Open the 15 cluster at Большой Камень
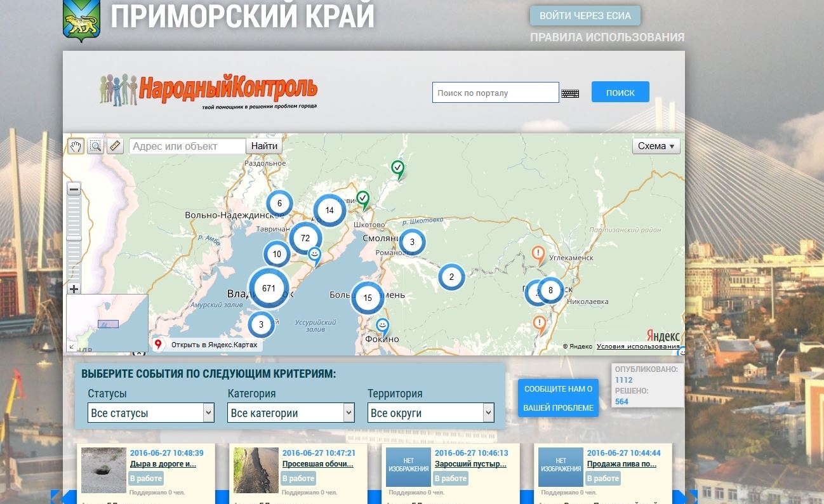The width and height of the screenshot is (824, 504). (x=368, y=298)
